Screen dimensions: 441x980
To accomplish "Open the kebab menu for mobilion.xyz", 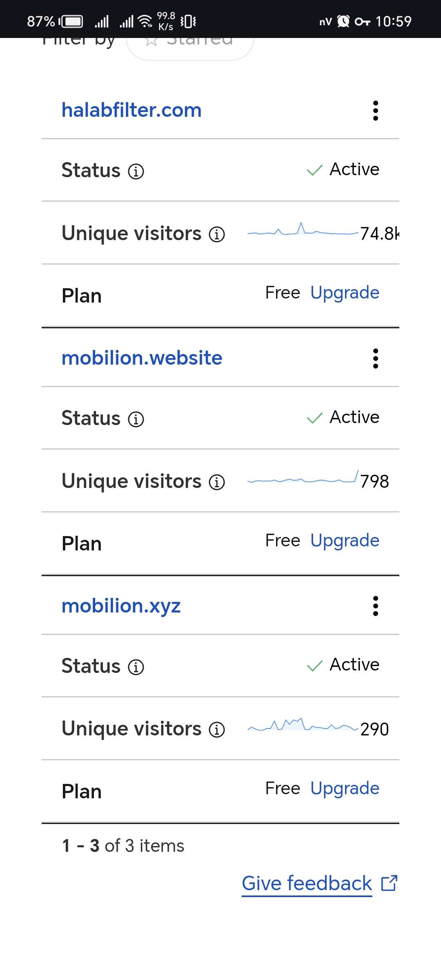I will 376,606.
